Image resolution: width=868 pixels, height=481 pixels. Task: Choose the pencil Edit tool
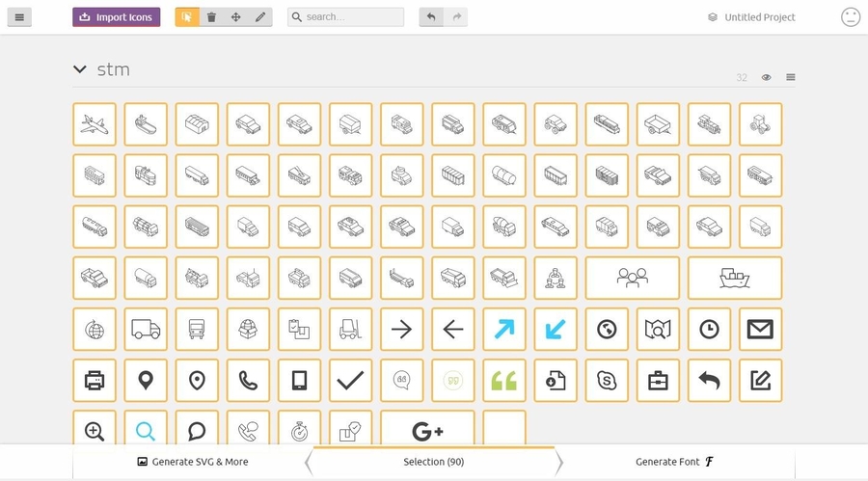click(259, 17)
